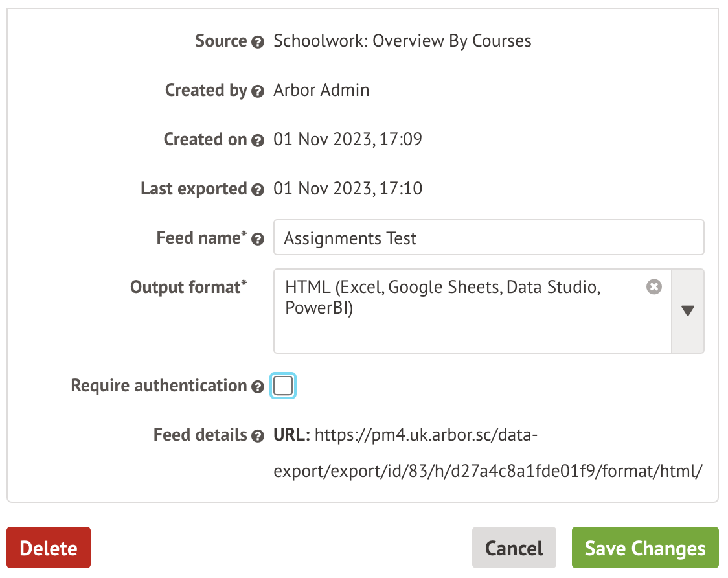Screen dimensions: 728x578
Task: Open help tooltip for Require authentication
Action: 258,386
